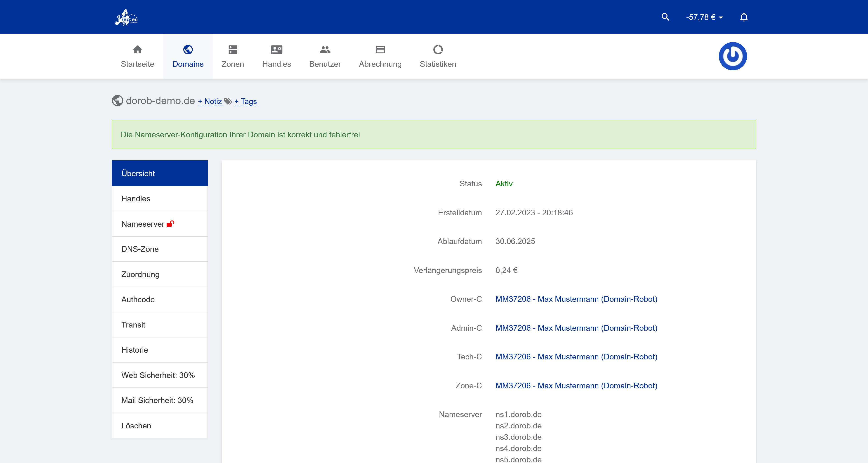
Task: Open Abrechnung via the credit card icon
Action: point(380,50)
